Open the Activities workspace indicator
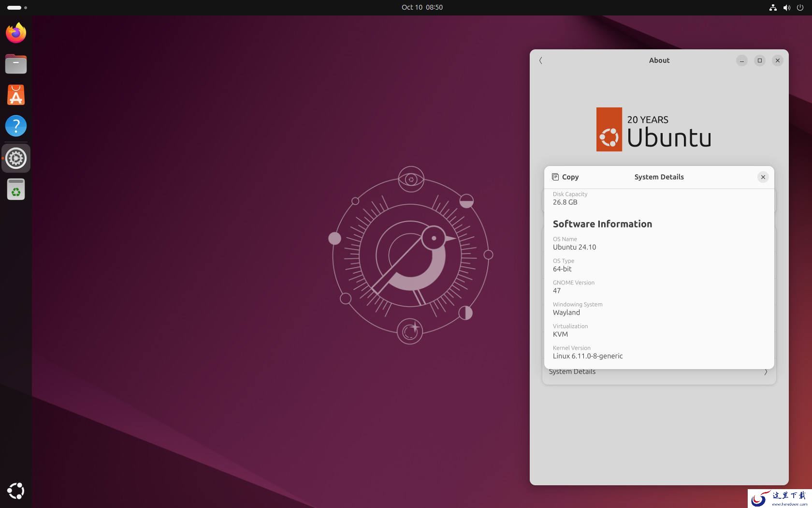The height and width of the screenshot is (508, 812). (x=17, y=7)
